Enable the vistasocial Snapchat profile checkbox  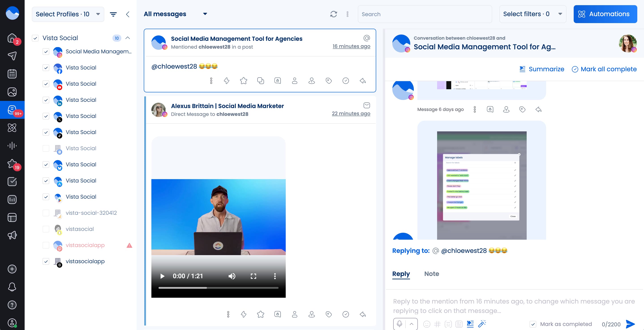pyautogui.click(x=46, y=229)
